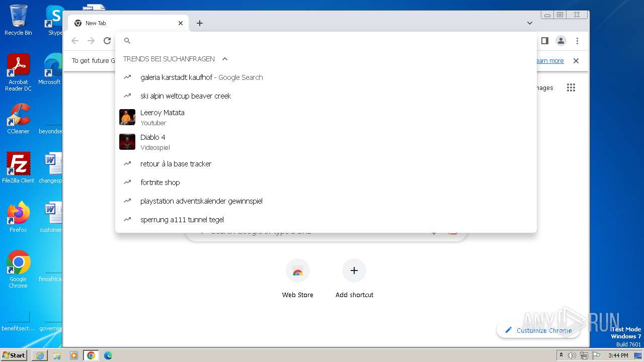644x362 pixels.
Task: Click the volume speaker tray icon
Action: coord(572,355)
